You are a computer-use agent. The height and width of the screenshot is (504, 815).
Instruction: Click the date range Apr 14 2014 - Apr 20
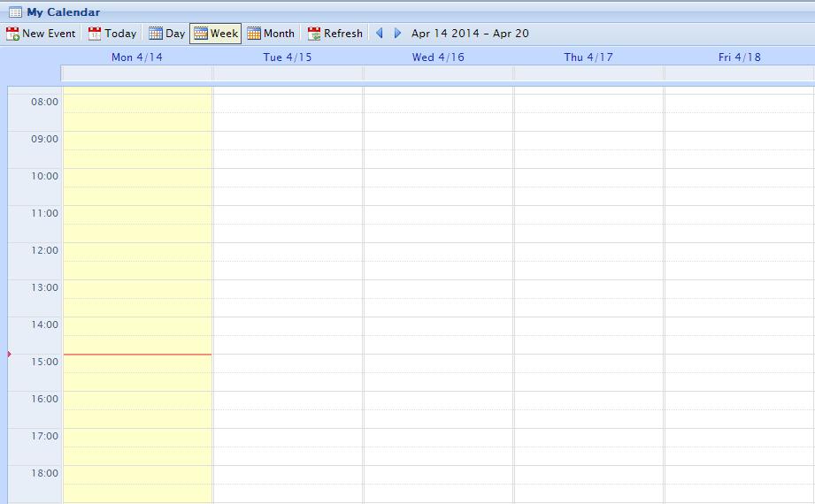pos(470,34)
